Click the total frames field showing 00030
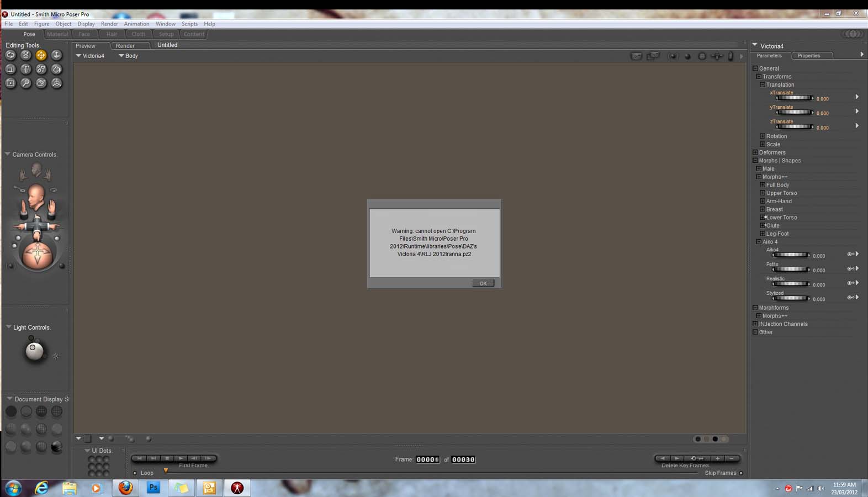 464,459
